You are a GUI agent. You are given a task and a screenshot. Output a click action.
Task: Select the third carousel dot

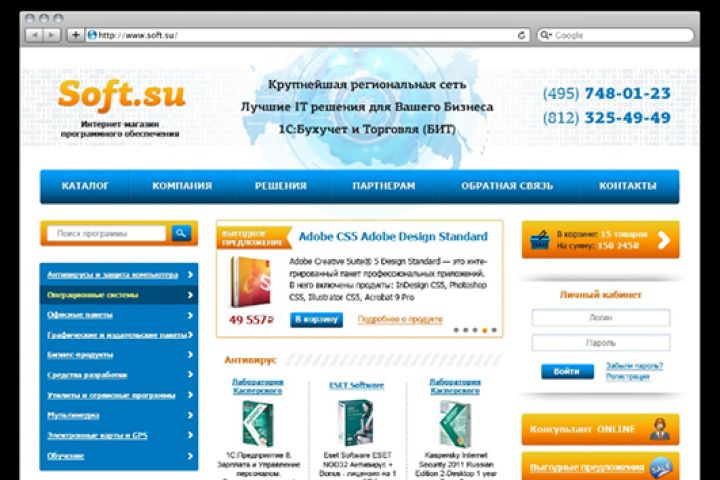(475, 330)
